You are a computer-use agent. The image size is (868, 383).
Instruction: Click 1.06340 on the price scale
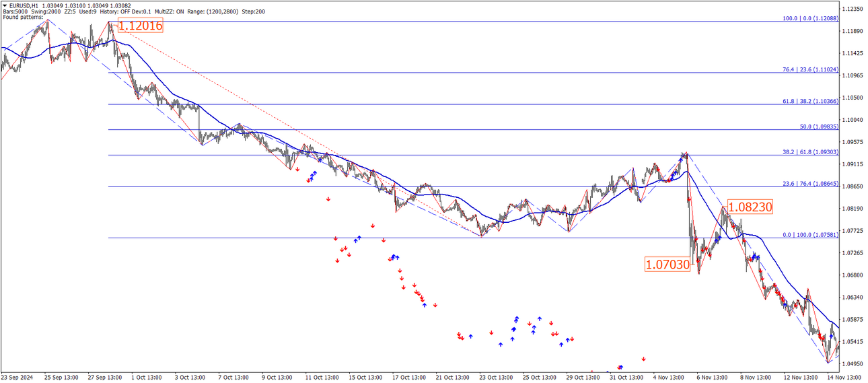tap(853, 298)
